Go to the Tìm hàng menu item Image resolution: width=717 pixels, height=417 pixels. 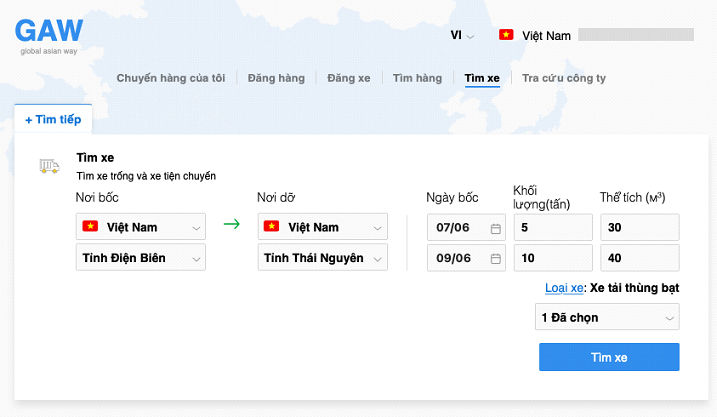[x=417, y=78]
